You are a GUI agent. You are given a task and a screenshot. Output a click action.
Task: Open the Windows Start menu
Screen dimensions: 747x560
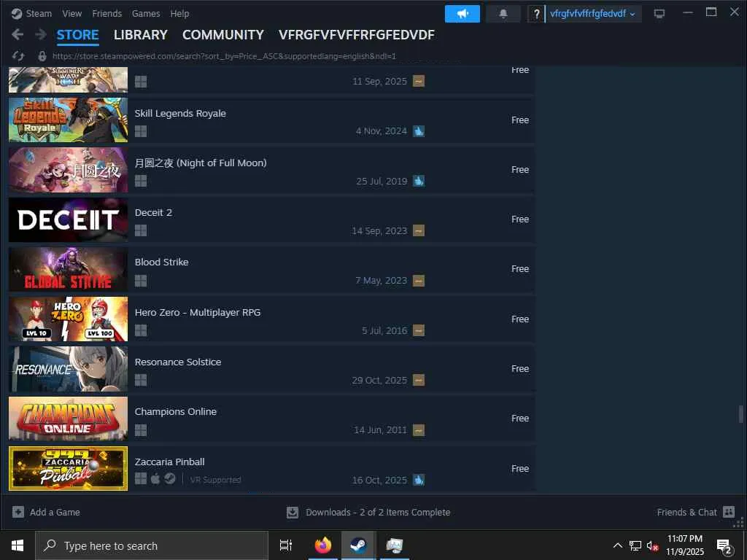coord(18,545)
